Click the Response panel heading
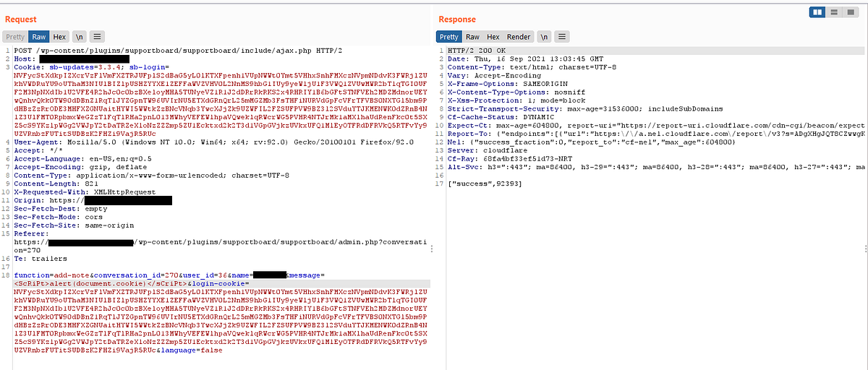Image resolution: width=868 pixels, height=370 pixels. click(x=458, y=18)
